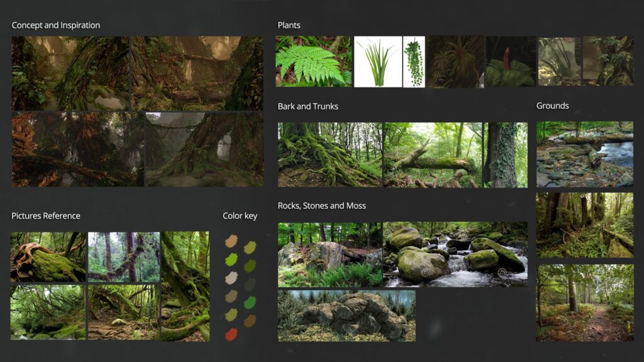Pick the brown swatch in the Color key

[x=250, y=321]
